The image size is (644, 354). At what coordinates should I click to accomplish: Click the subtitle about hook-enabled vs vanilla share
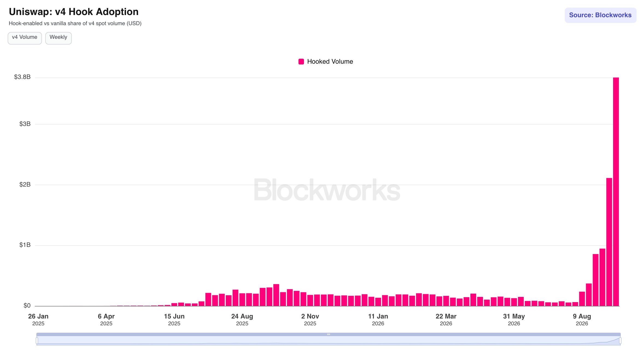point(75,23)
